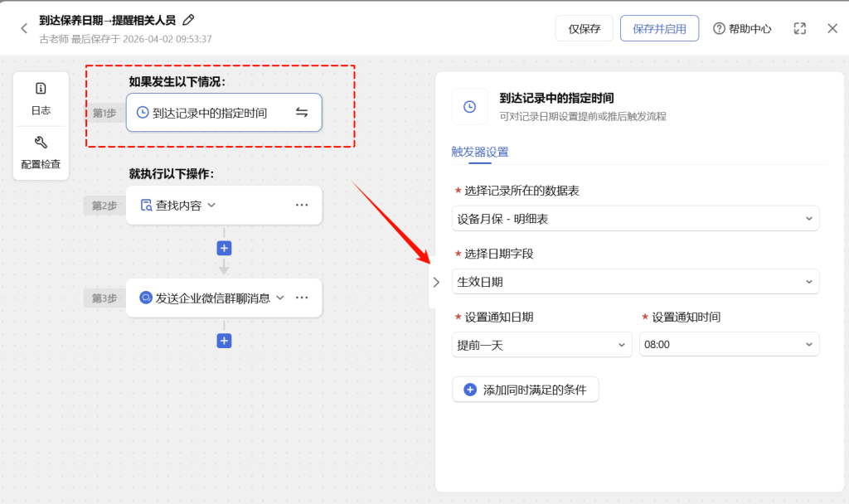This screenshot has width=849, height=504.
Task: Click the large clock icon in settings panel
Action: click(469, 107)
